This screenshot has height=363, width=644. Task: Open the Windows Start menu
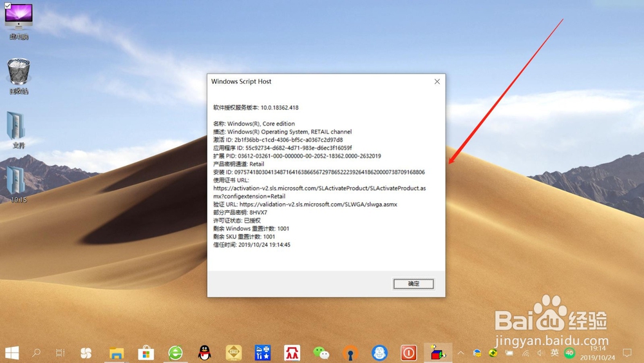[12, 353]
